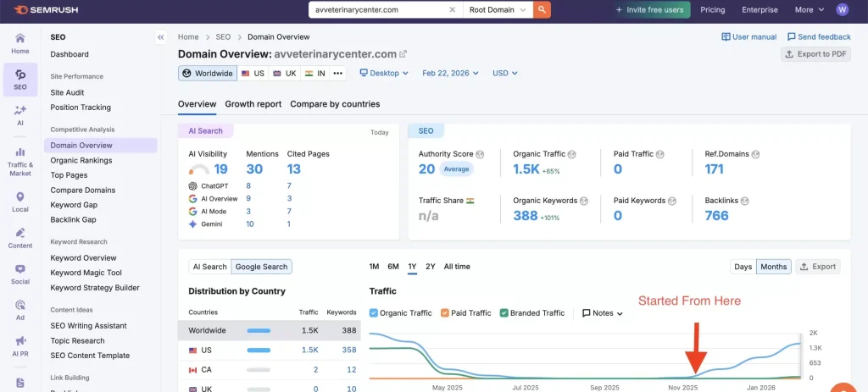Click Invite free users button
868x392 pixels.
tap(649, 9)
